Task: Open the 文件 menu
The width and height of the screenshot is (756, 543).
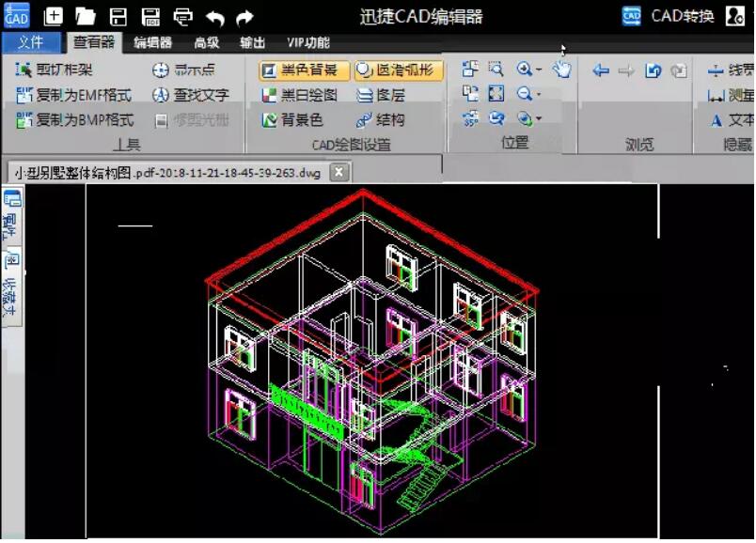Action: (31, 42)
